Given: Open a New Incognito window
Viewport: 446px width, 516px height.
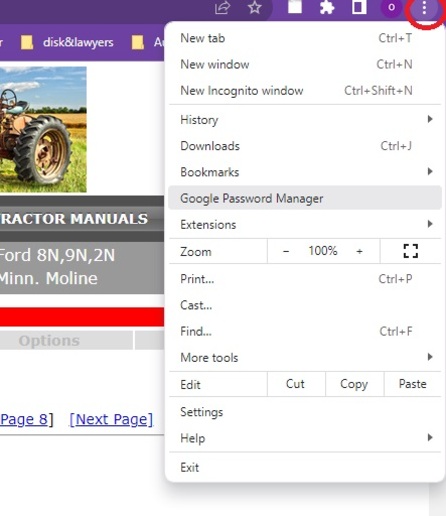Looking at the screenshot, I should coord(305,90).
